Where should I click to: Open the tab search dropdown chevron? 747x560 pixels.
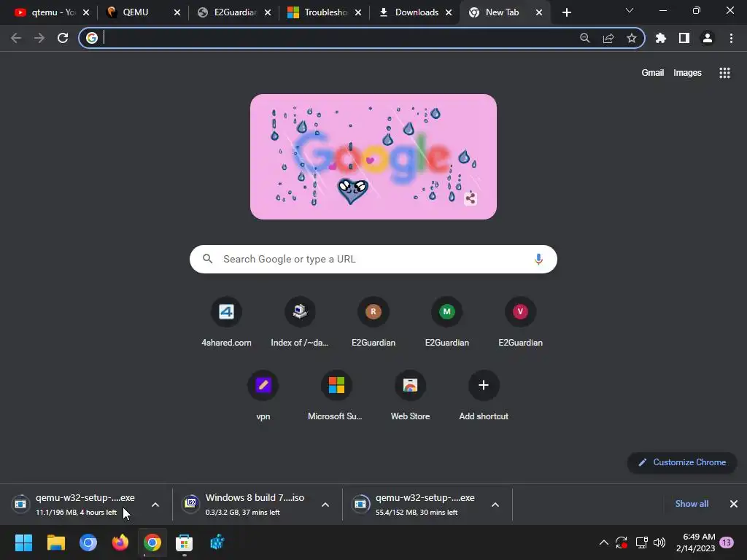[x=630, y=10]
